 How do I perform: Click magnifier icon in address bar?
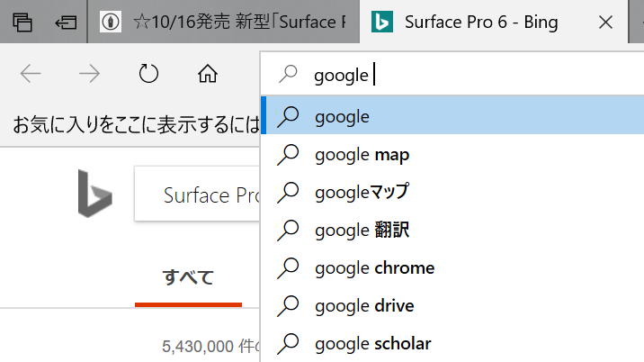(x=288, y=74)
